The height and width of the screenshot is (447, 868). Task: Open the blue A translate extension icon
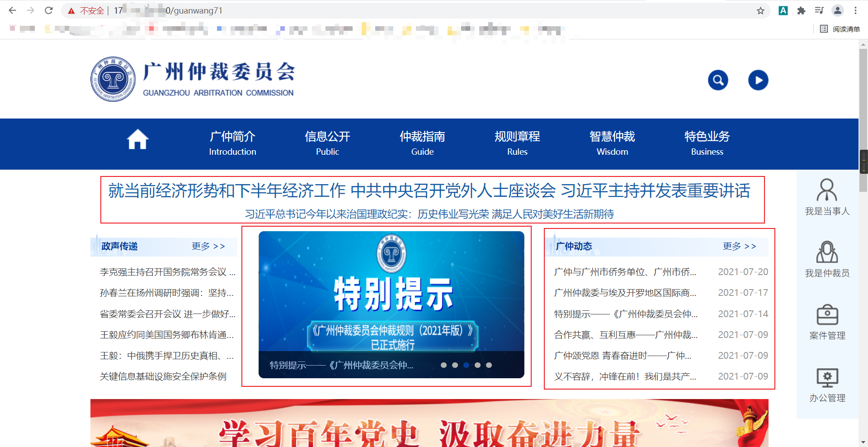[x=783, y=10]
